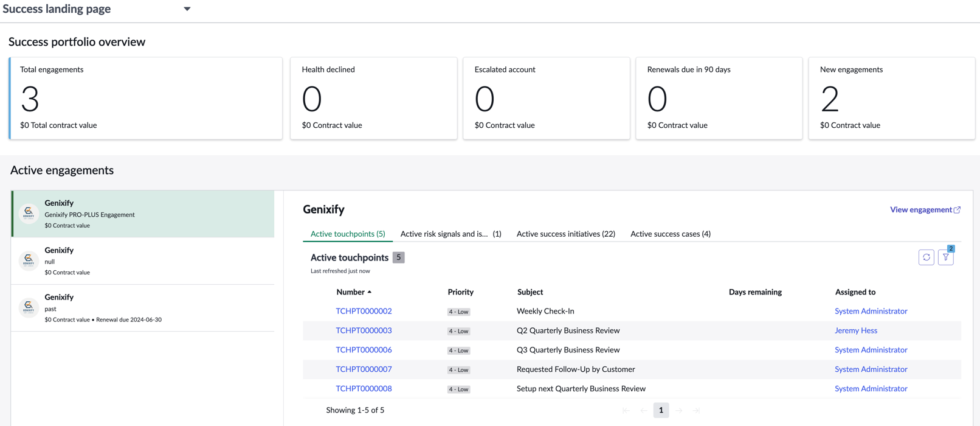Open the touchpoints filter icon
The image size is (980, 426).
(x=946, y=257)
